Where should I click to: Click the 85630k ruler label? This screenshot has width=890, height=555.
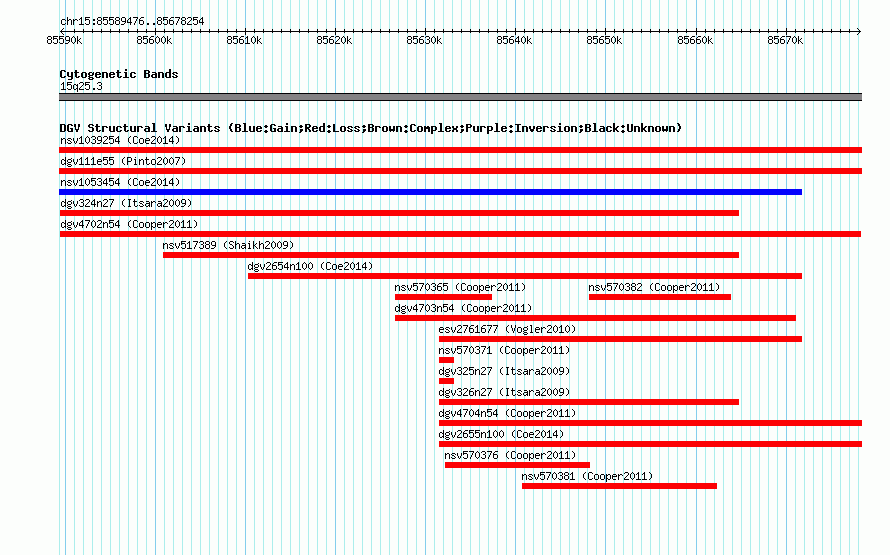coord(424,40)
